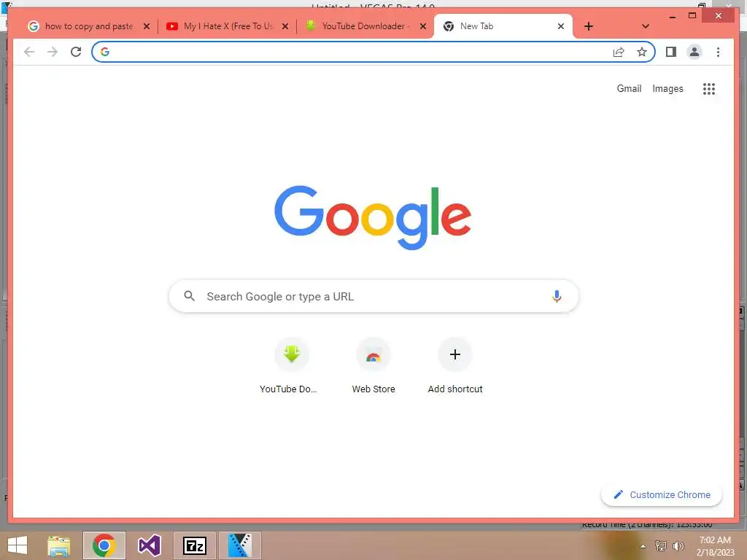This screenshot has width=747, height=560.
Task: Open the Web Store shortcut
Action: point(373,366)
